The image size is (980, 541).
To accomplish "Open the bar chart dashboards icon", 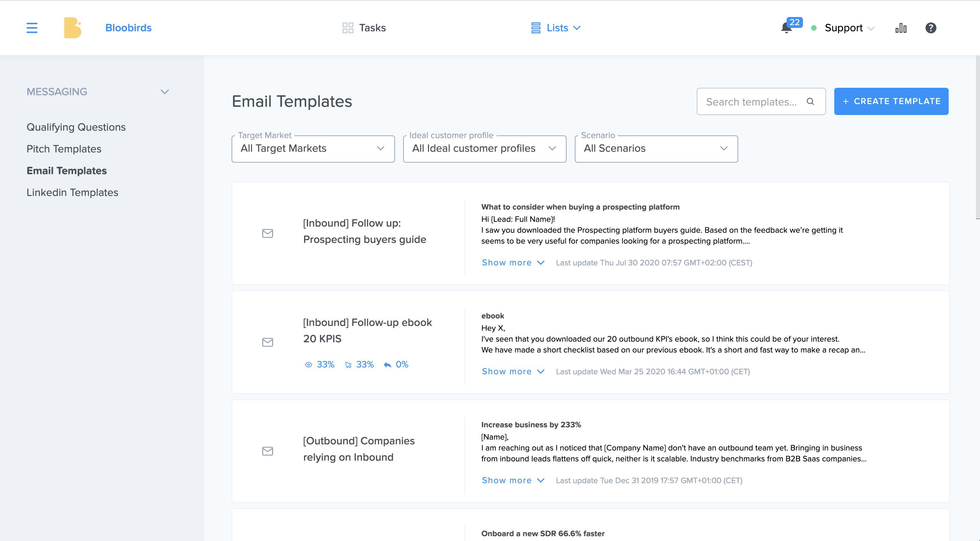I will (x=900, y=28).
